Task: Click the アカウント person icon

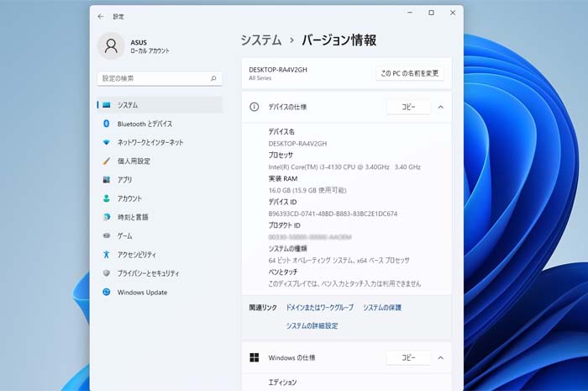Action: (107, 198)
